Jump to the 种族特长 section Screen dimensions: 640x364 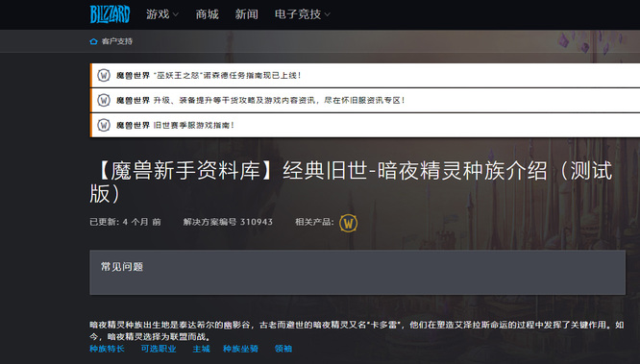[107, 349]
